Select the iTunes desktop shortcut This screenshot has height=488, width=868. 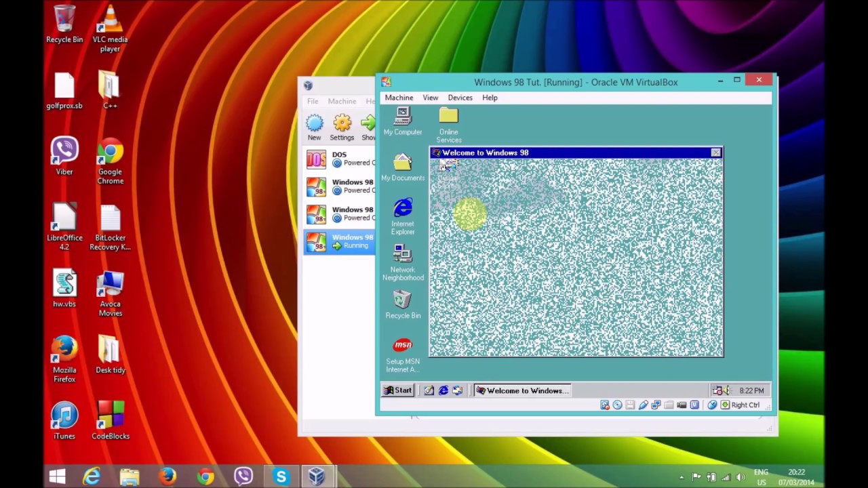pos(64,421)
